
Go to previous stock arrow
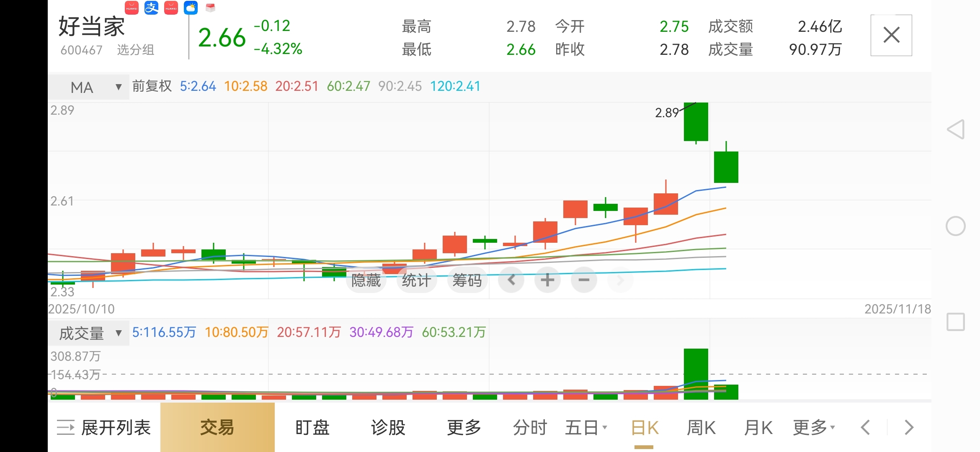[866, 428]
